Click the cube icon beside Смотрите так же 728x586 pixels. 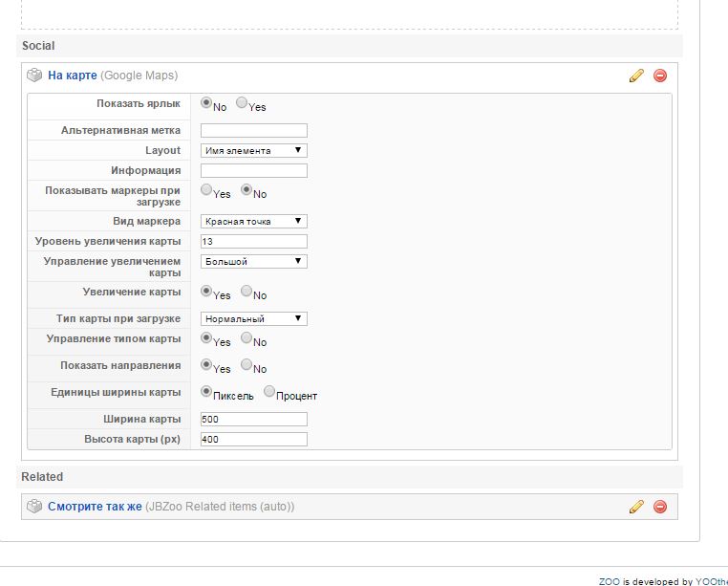tap(34, 507)
